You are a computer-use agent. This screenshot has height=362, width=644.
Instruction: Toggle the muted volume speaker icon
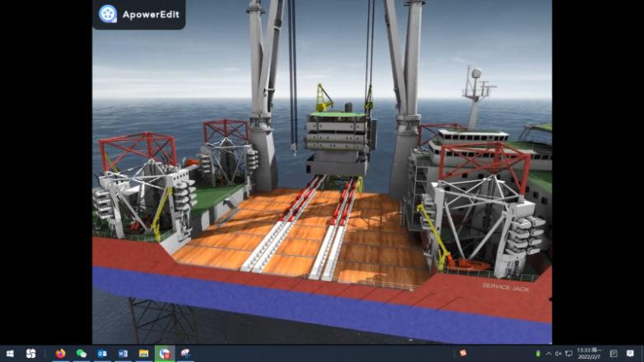tap(558, 354)
